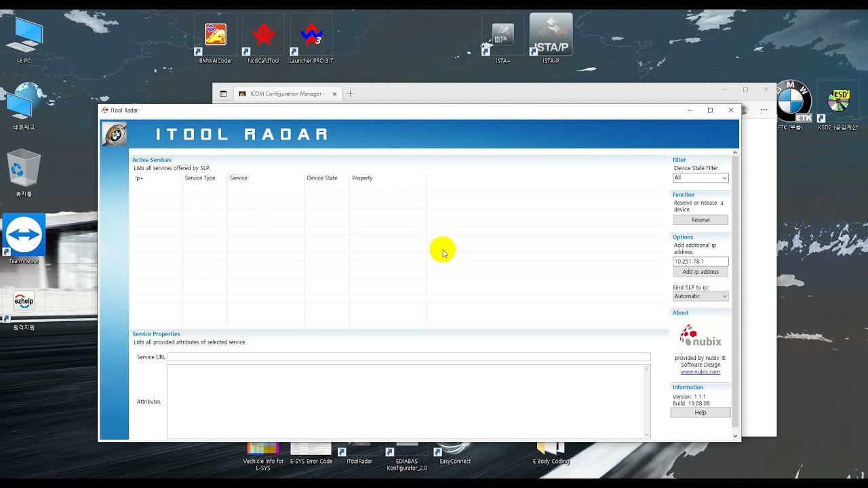Click the Build: 13.08.09 text
The height and width of the screenshot is (488, 868).
click(691, 403)
